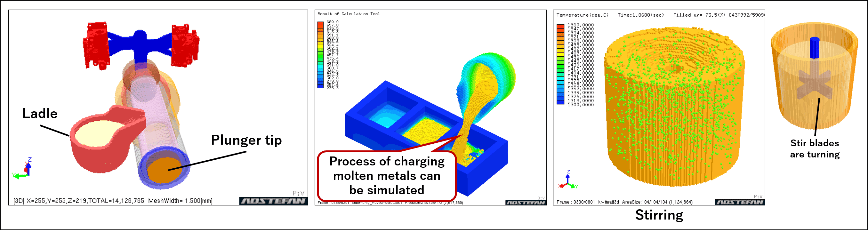Click the blue stirring shaft in the crucible
The height and width of the screenshot is (232, 868).
tap(815, 47)
